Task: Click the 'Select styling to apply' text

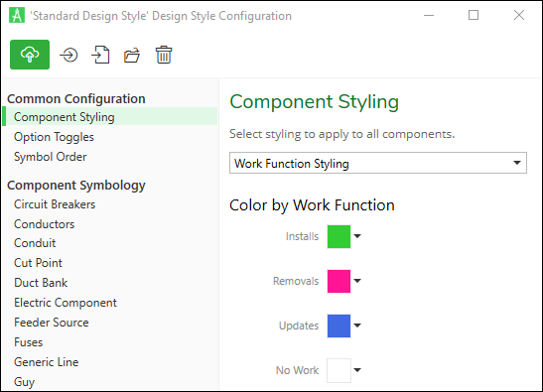Action: [342, 134]
